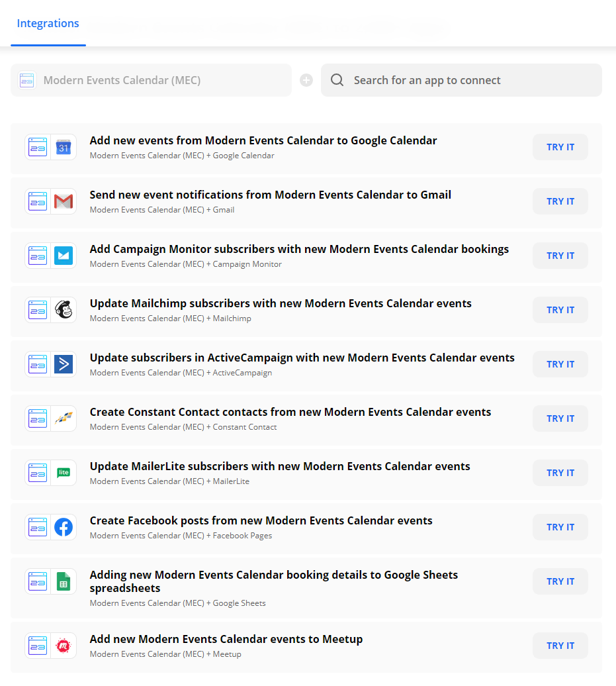This screenshot has height=686, width=616.
Task: Click the Google Sheets icon
Action: click(64, 581)
